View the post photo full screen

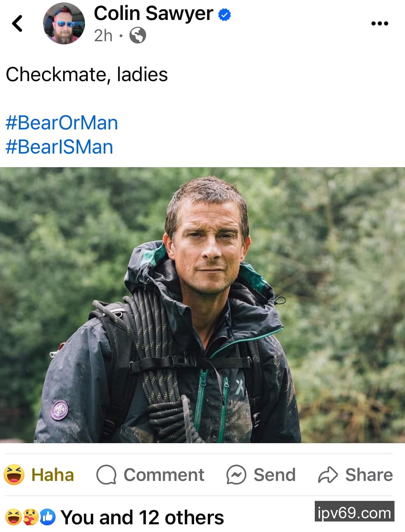coord(202,305)
